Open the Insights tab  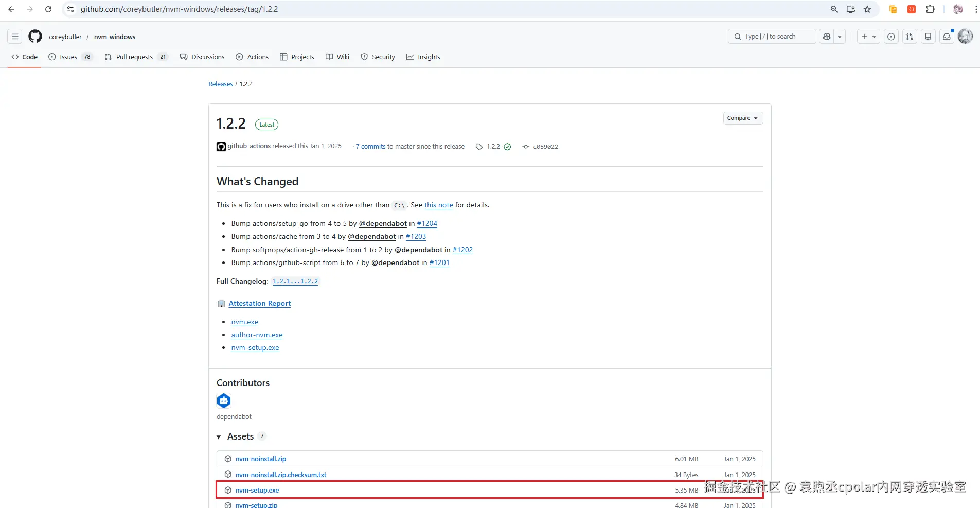[423, 57]
